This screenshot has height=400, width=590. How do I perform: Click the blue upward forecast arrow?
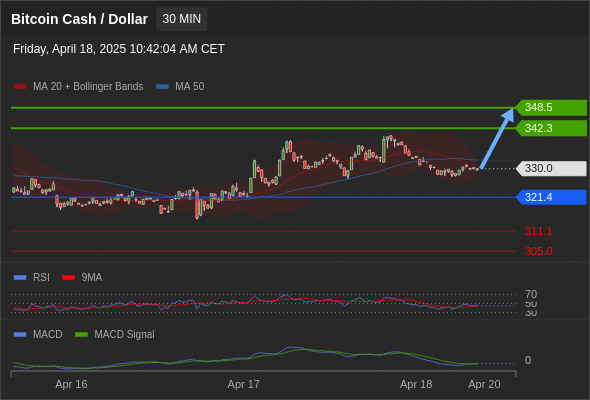[497, 138]
